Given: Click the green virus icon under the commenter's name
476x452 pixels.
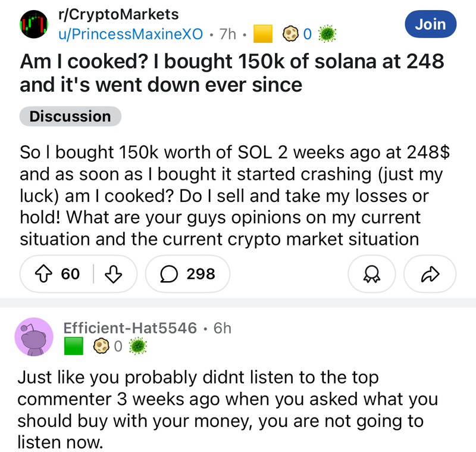Looking at the screenshot, I should [137, 345].
